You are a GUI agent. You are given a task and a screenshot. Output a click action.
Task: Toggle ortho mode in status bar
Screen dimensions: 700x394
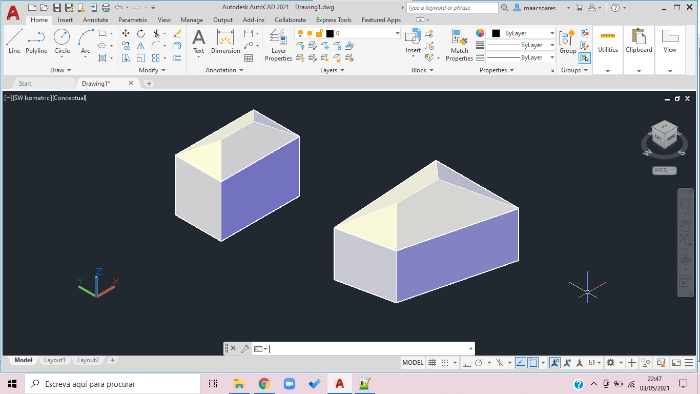click(x=467, y=363)
